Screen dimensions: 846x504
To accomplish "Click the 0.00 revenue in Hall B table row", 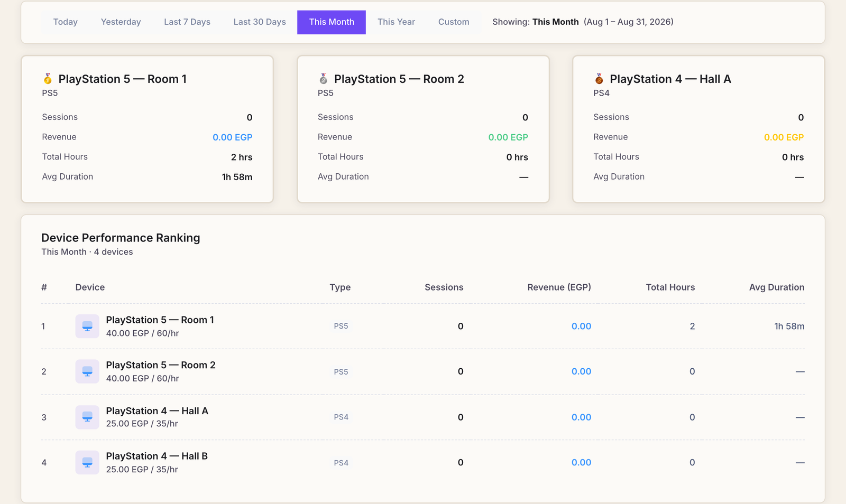I will (x=581, y=463).
